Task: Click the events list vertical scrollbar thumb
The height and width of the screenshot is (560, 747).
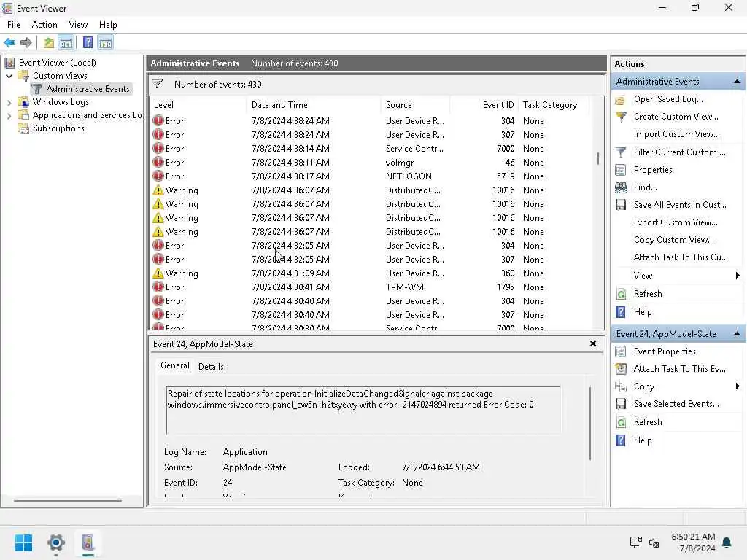Action: [598, 158]
